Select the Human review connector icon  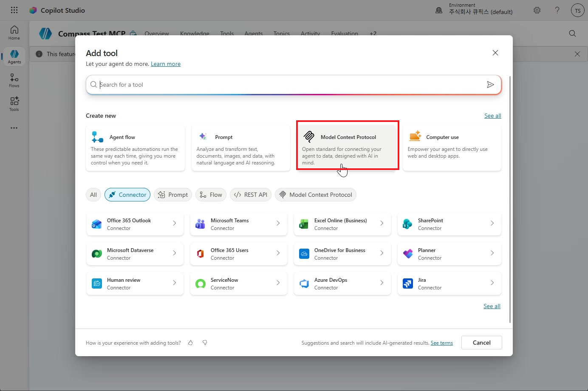[x=97, y=283]
